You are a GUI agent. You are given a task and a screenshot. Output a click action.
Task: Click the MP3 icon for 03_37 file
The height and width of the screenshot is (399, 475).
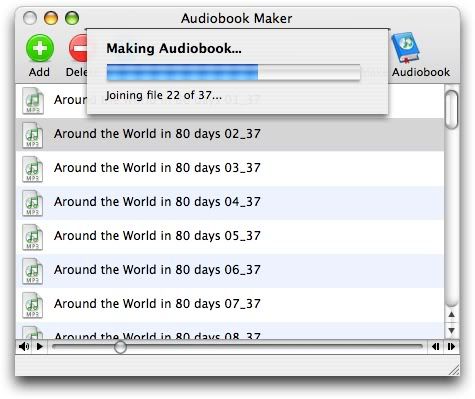click(33, 169)
